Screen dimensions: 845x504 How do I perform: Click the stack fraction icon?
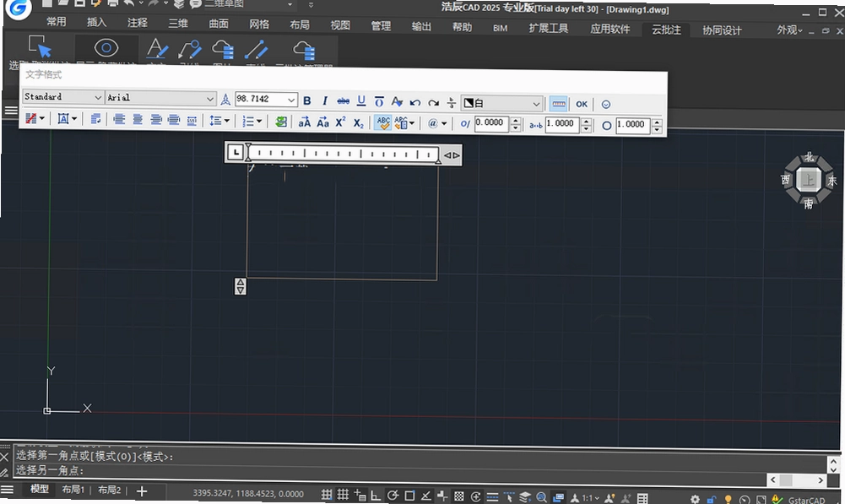(451, 102)
